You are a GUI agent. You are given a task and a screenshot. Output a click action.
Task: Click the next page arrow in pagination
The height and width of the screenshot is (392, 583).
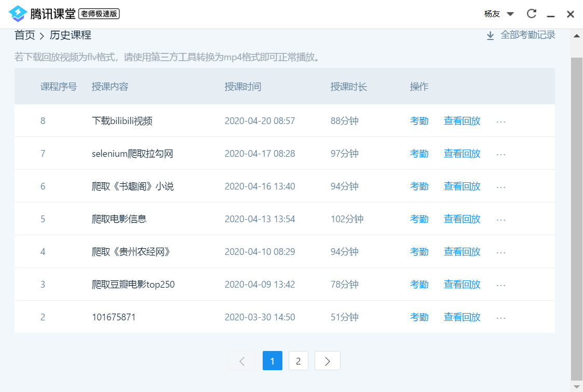327,360
